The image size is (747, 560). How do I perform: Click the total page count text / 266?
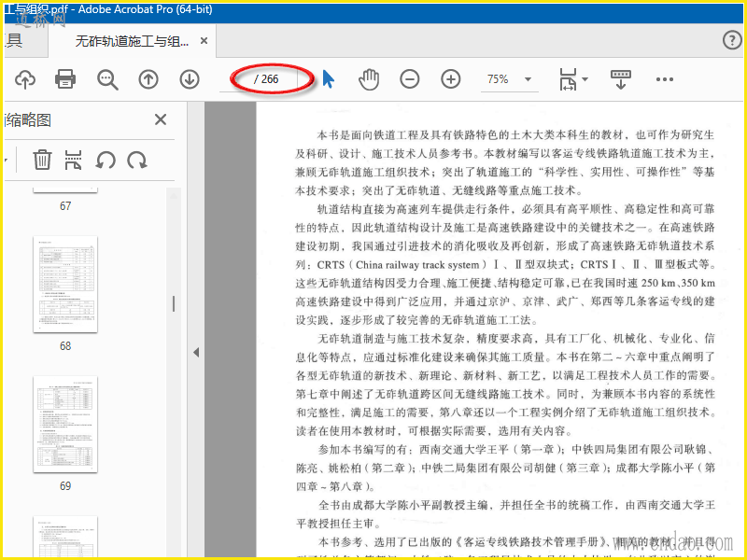pyautogui.click(x=267, y=79)
